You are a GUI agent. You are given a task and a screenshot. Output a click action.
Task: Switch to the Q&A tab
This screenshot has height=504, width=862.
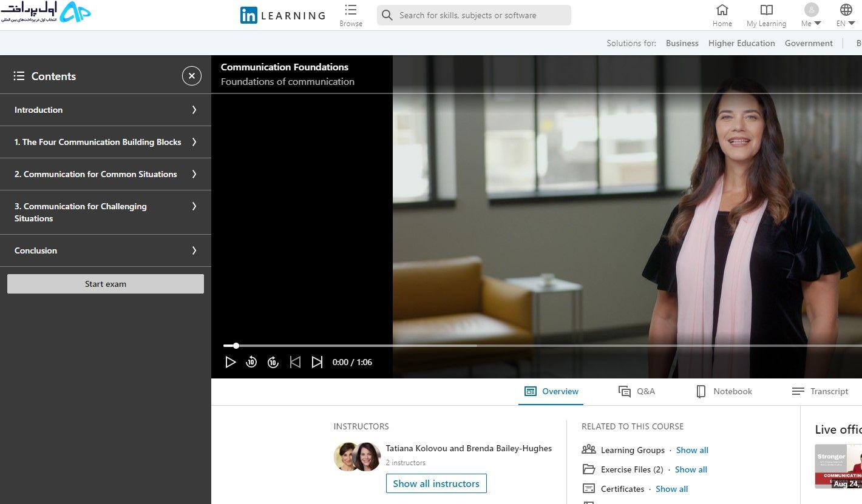637,391
